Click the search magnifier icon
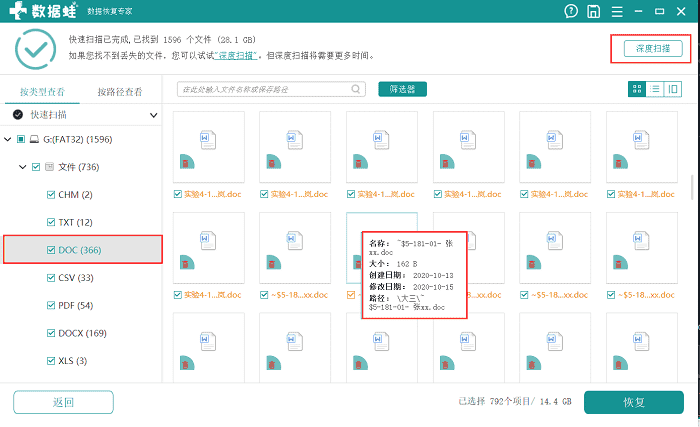The width and height of the screenshot is (700, 427). click(356, 89)
